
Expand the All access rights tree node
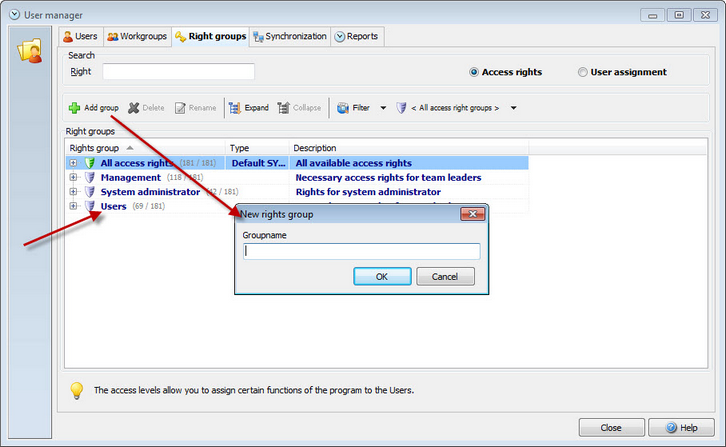click(73, 163)
